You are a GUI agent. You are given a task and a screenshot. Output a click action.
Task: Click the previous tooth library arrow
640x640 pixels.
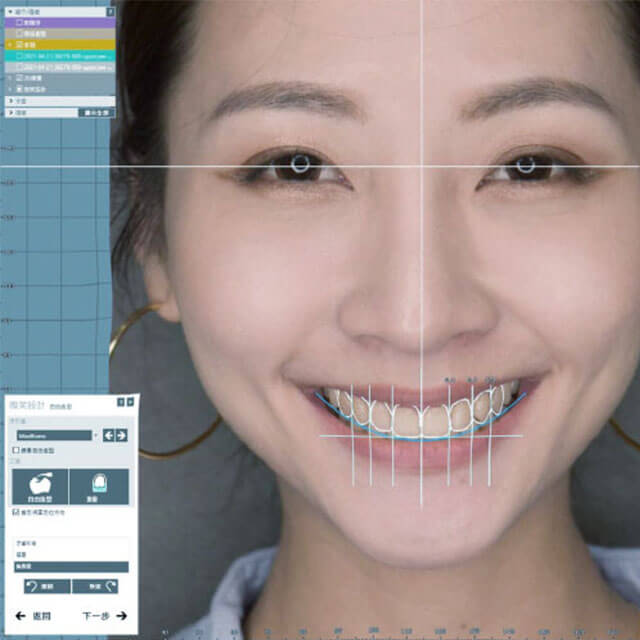click(x=109, y=435)
